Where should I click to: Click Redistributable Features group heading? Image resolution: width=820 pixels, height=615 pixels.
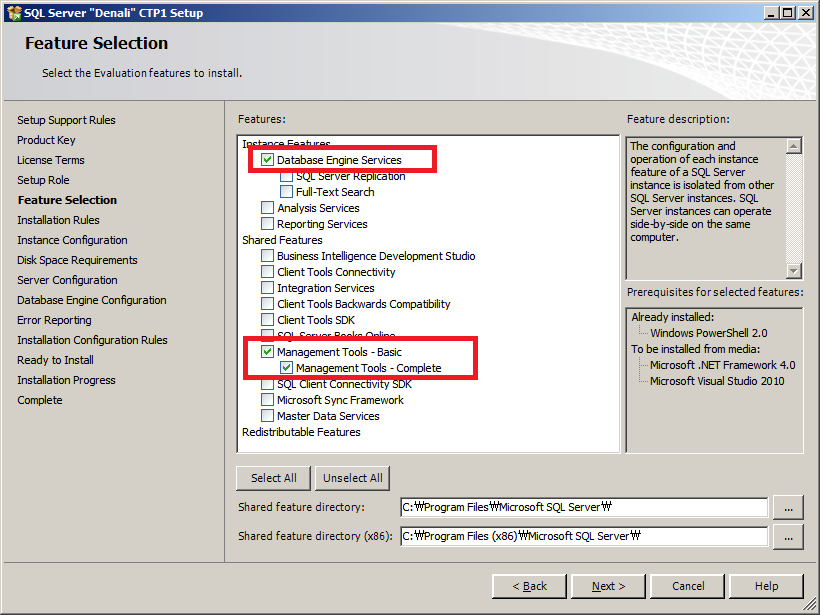pos(301,432)
